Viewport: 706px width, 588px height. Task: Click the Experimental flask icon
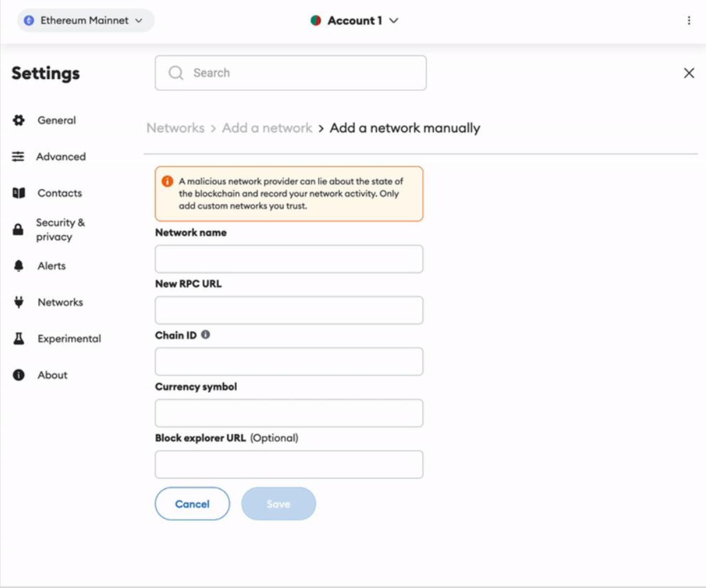pos(18,338)
